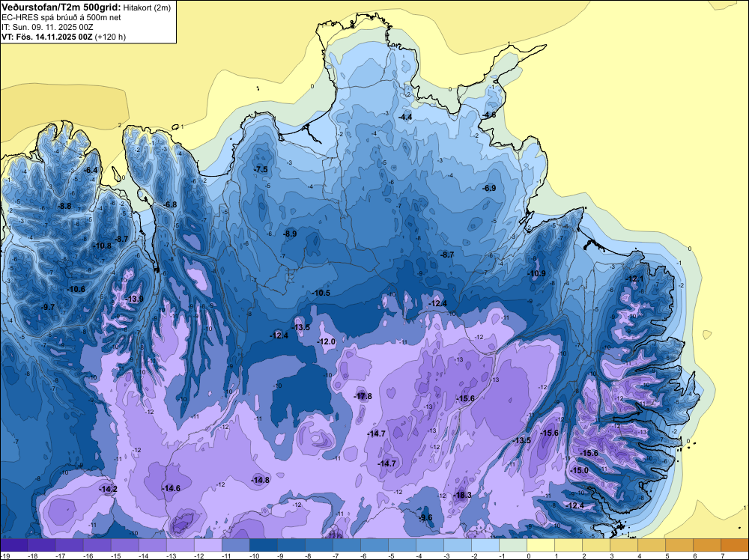Click the valid time 'VT: Fös. 14.11.2025 00Z'

click(46, 37)
